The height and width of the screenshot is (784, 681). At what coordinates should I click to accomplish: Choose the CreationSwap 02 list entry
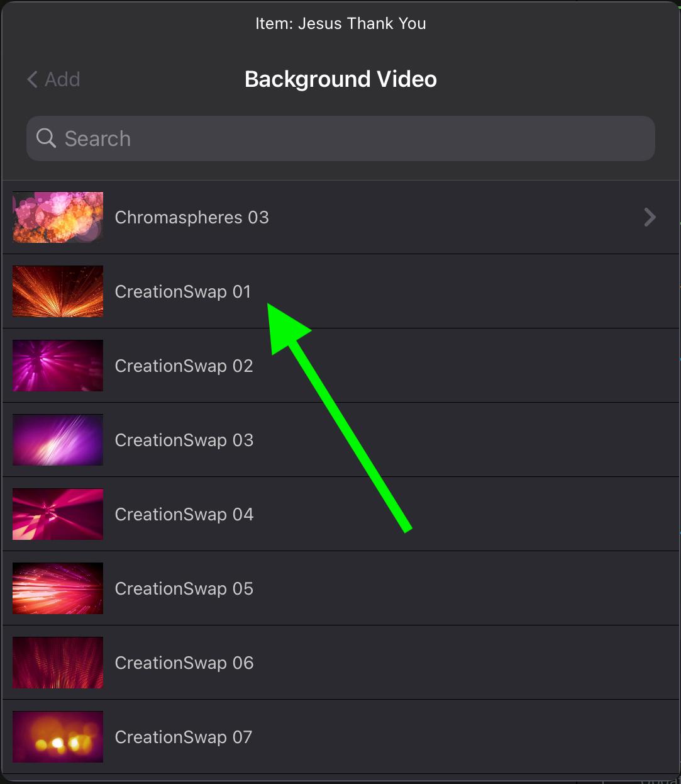click(x=341, y=366)
